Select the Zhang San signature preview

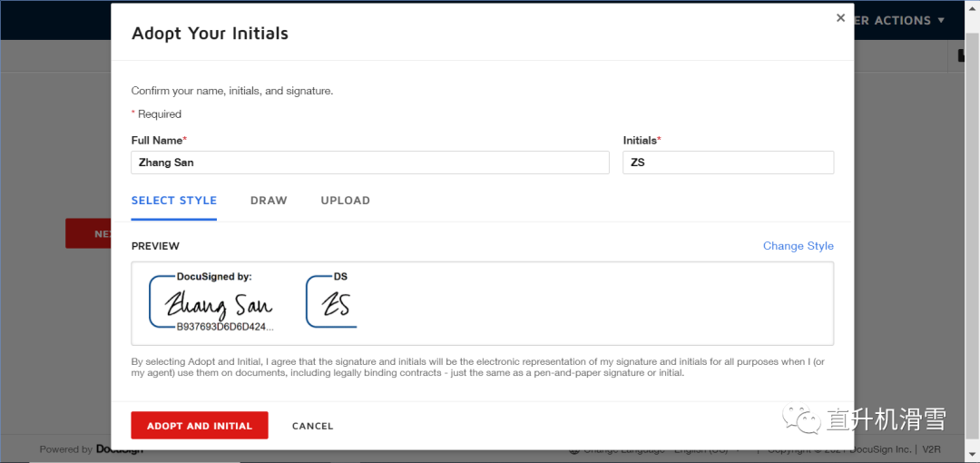coord(211,301)
